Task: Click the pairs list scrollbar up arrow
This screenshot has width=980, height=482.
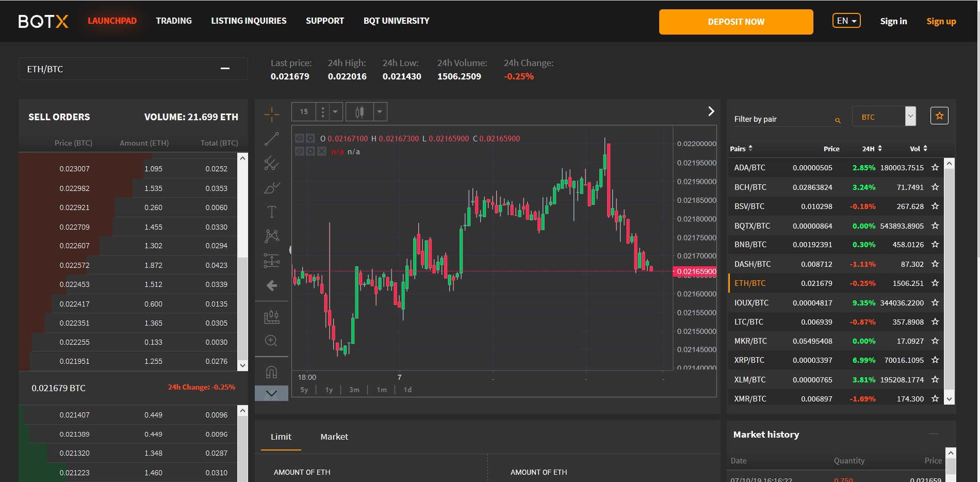Action: click(949, 164)
